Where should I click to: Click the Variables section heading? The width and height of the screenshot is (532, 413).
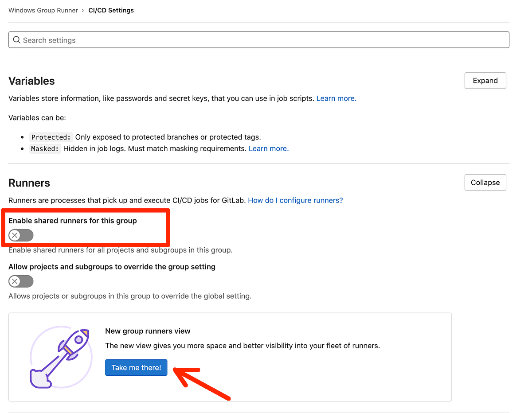[x=31, y=81]
